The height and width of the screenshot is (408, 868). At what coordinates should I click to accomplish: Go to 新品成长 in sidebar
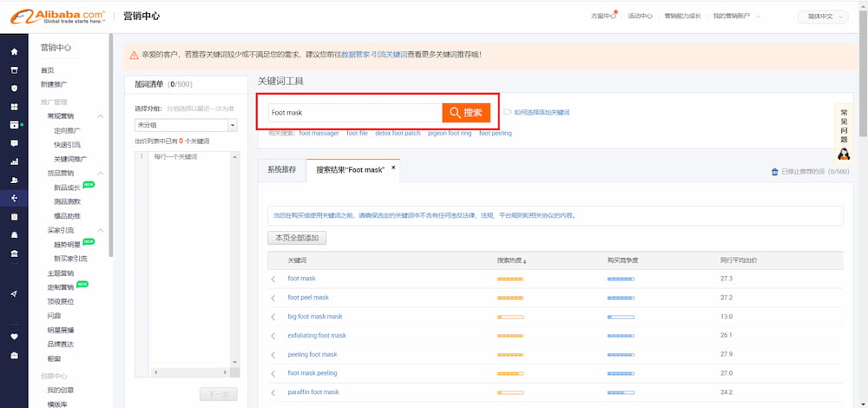[x=67, y=188]
